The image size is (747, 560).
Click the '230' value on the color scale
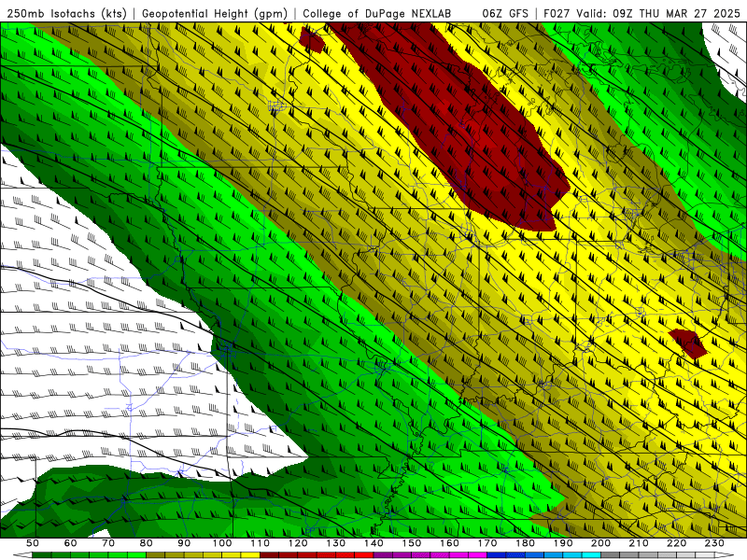point(715,543)
